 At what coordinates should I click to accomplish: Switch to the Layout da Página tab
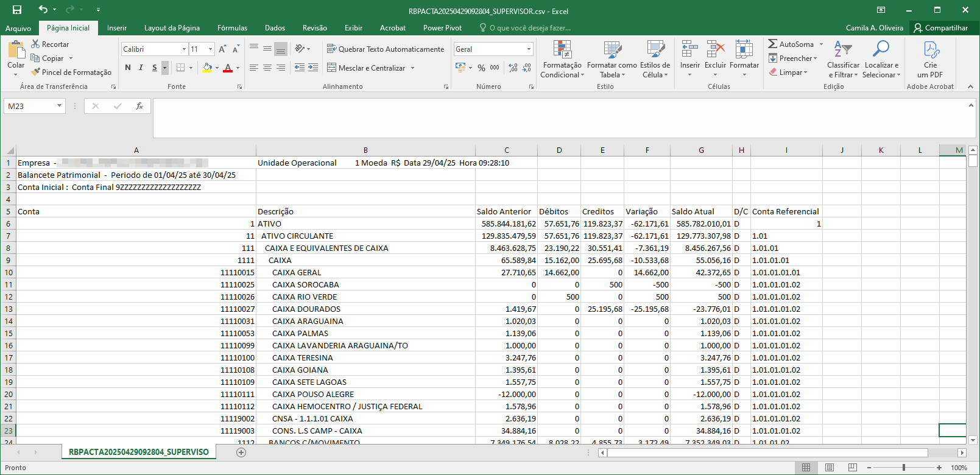pyautogui.click(x=172, y=28)
